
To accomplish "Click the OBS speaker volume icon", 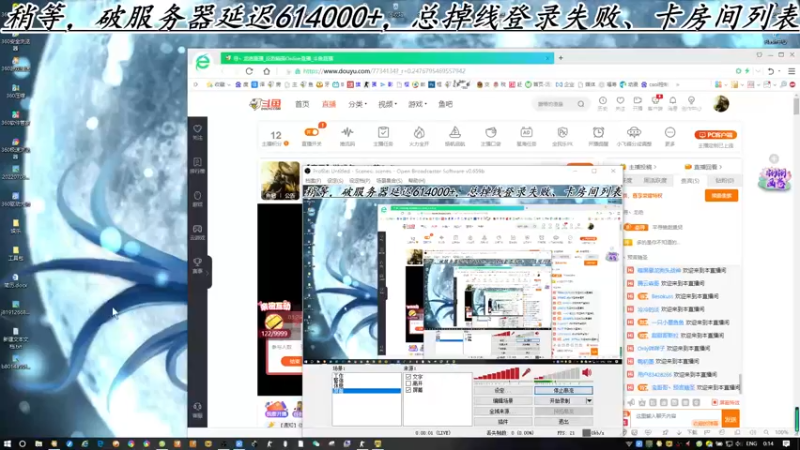I will [587, 373].
